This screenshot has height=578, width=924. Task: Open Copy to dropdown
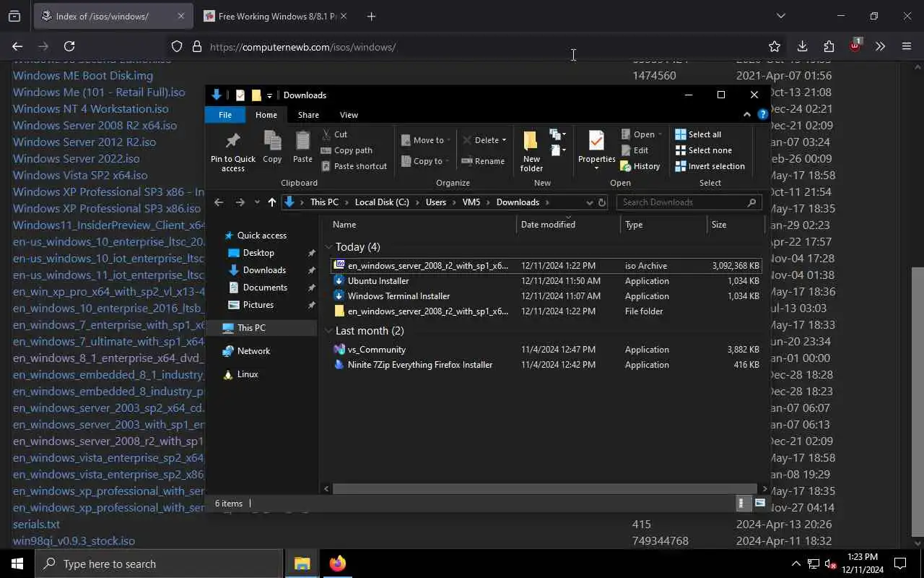click(426, 161)
